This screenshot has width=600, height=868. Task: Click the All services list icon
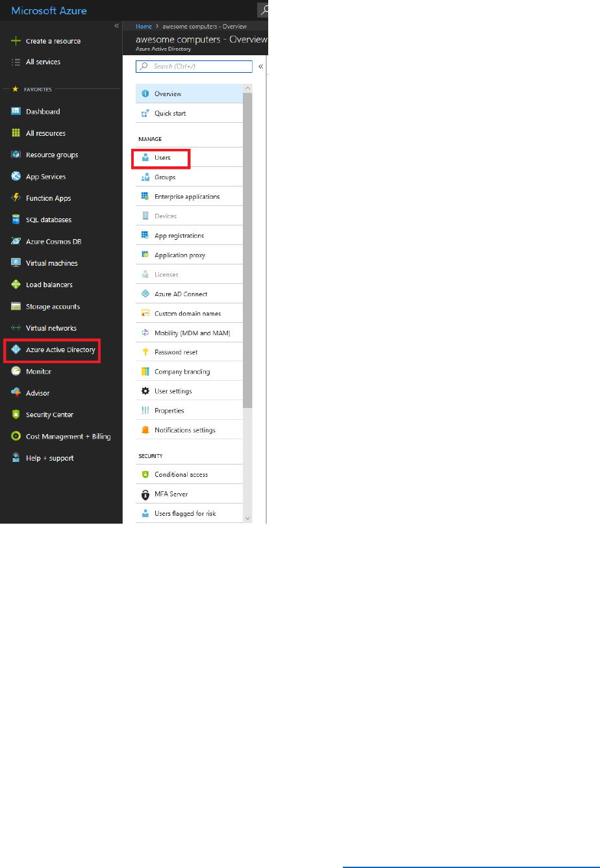(x=16, y=62)
